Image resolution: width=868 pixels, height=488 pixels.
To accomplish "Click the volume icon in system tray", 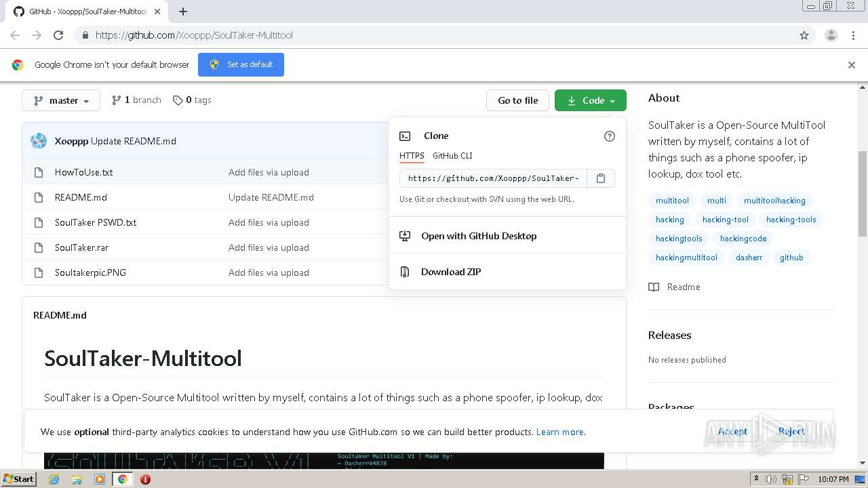I will pyautogui.click(x=771, y=479).
